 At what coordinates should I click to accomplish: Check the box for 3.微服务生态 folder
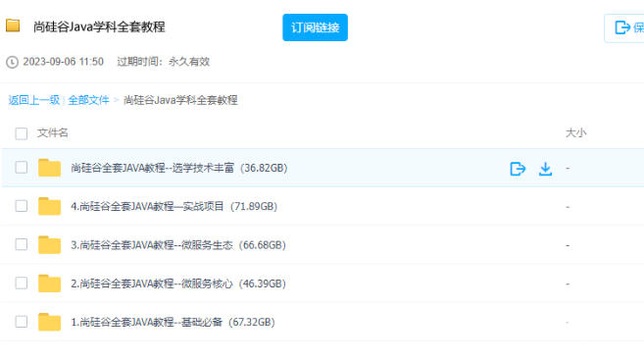coord(22,244)
